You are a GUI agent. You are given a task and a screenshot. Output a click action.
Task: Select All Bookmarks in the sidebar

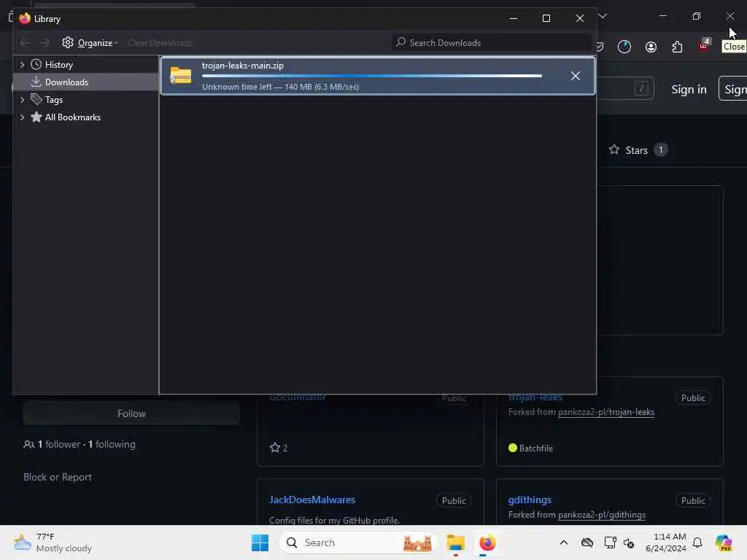tap(72, 117)
